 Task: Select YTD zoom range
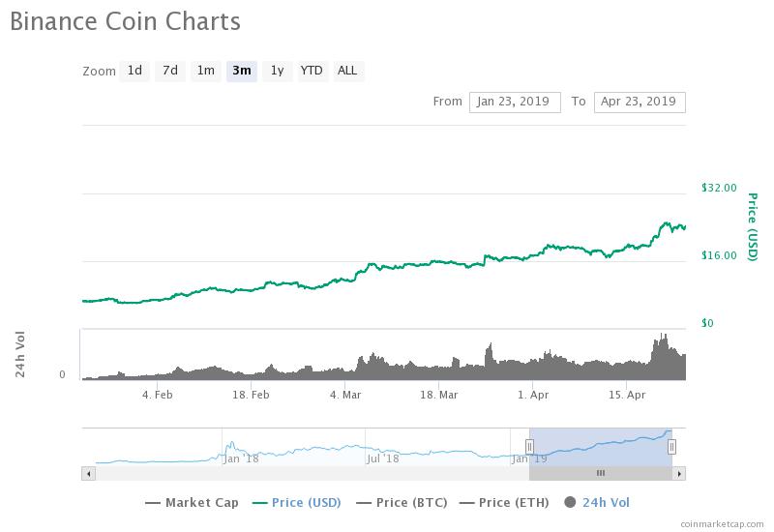point(312,71)
